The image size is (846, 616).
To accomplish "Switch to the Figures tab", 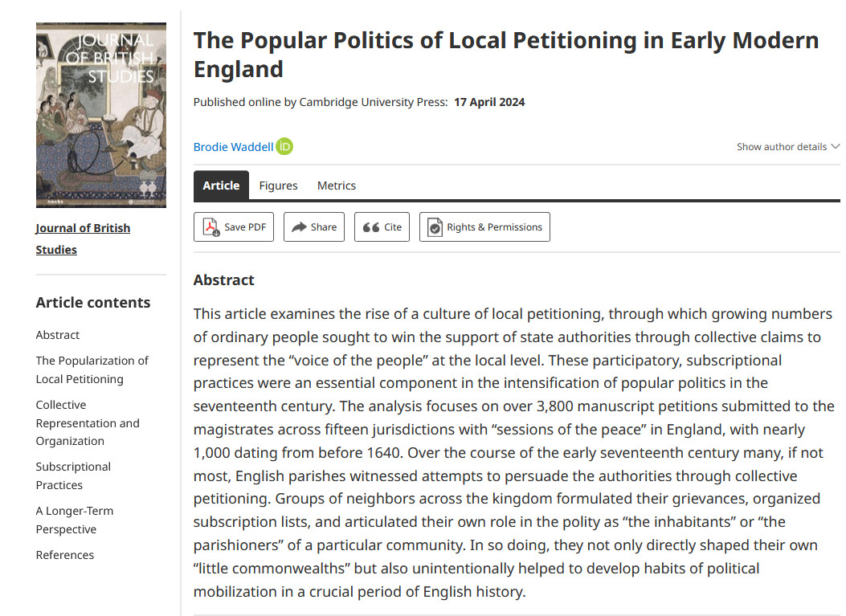I will (278, 186).
